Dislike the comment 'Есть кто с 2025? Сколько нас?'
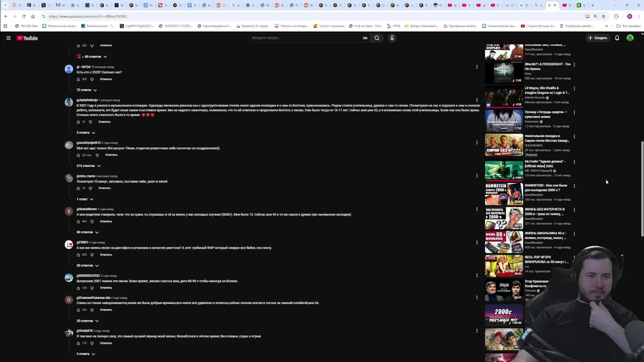Viewport: 644px width, 362px height. (x=92, y=79)
